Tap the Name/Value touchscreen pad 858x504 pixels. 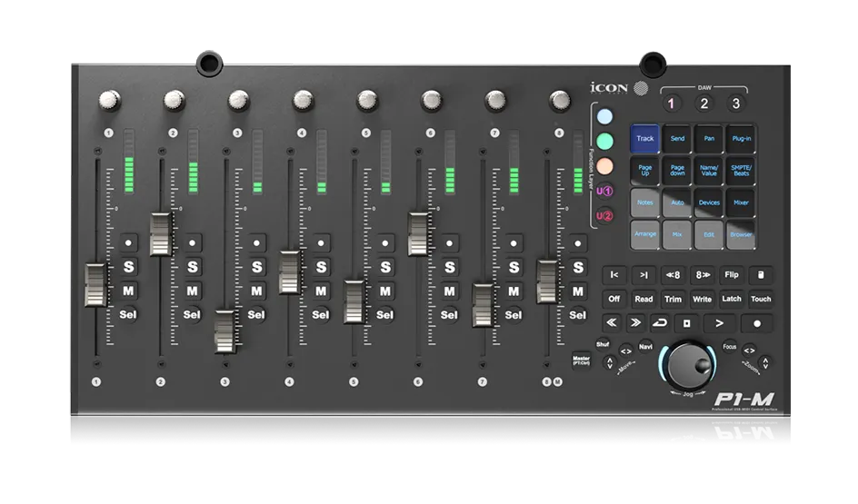point(709,171)
